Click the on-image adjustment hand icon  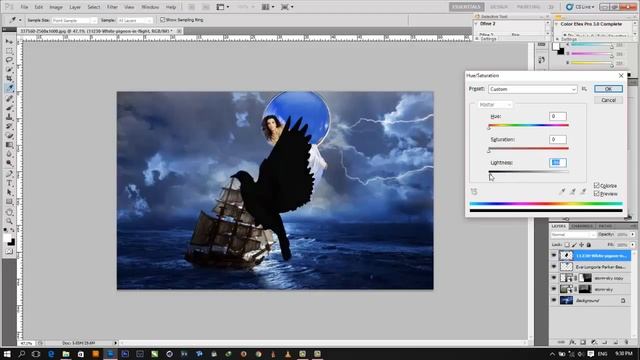(474, 191)
